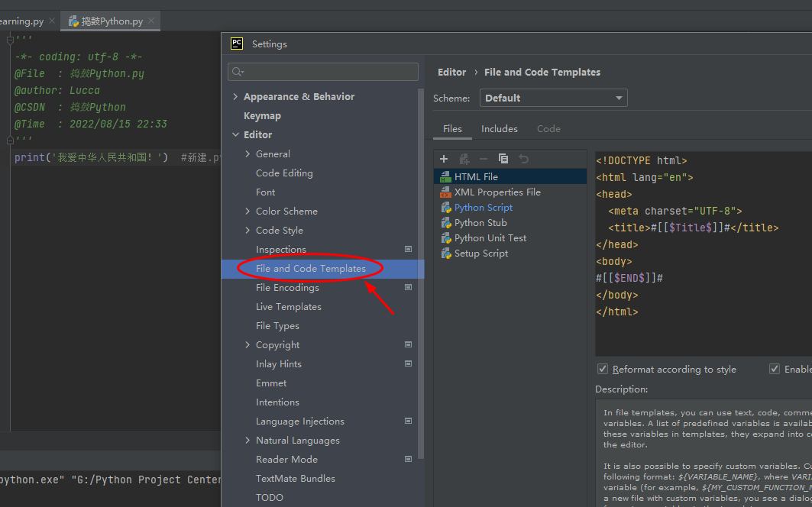Click the Python file icon on editor tab

pos(73,21)
